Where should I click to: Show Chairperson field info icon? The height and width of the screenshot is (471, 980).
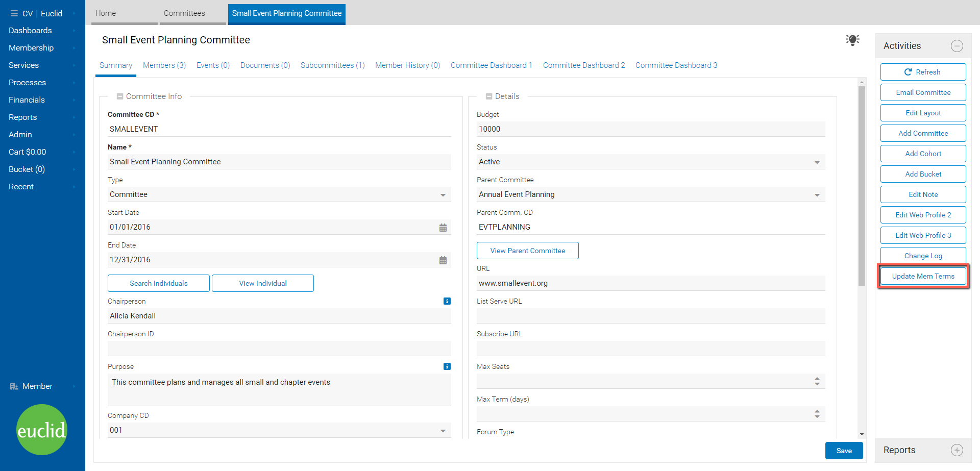pos(447,301)
